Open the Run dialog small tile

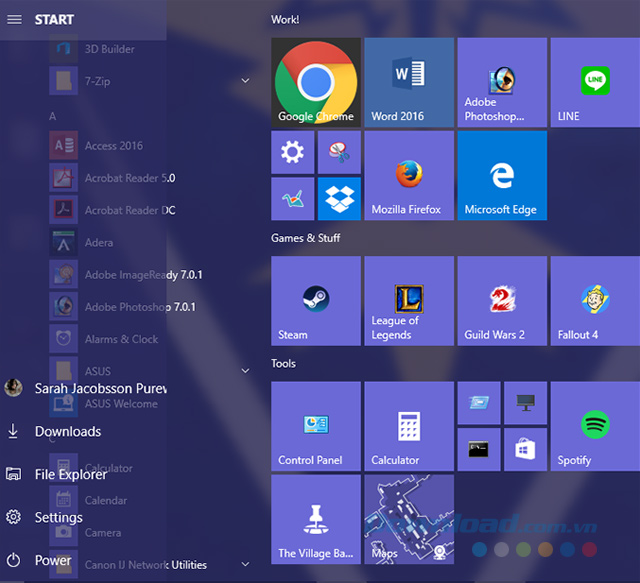(479, 403)
